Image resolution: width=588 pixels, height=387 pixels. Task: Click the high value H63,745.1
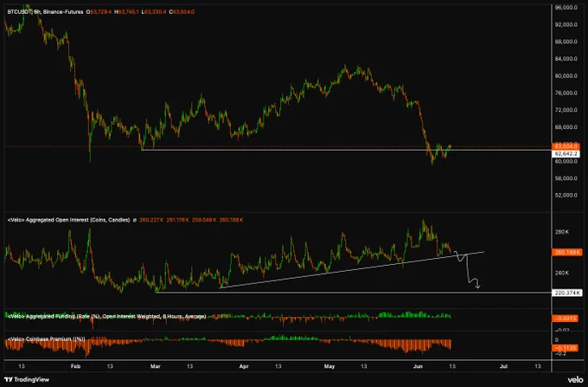(126, 12)
